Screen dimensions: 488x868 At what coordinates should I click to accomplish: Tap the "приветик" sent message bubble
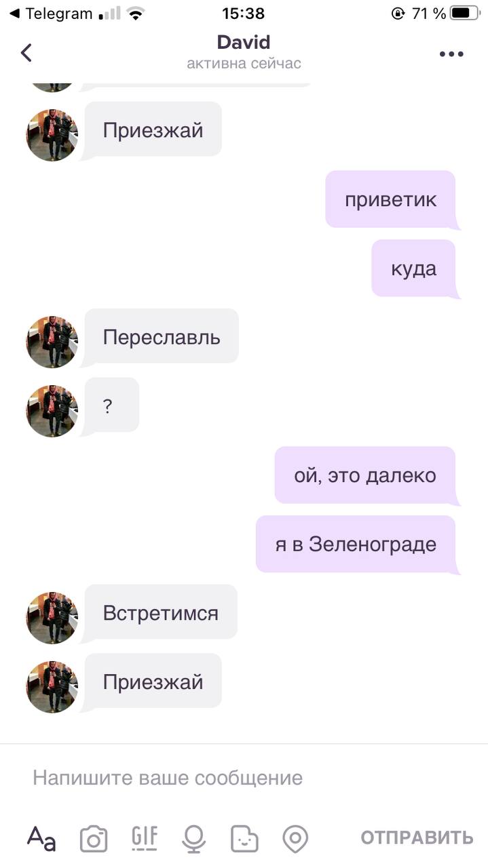coord(390,199)
